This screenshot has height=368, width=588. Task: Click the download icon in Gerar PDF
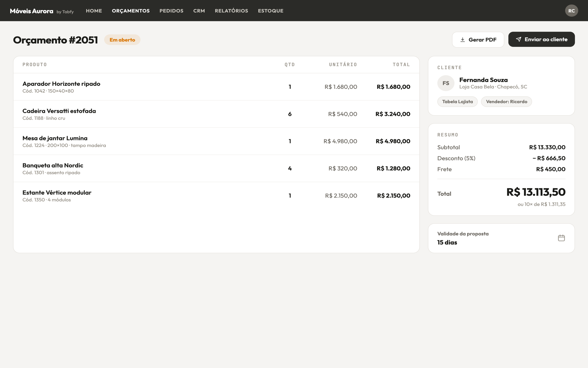tap(462, 40)
